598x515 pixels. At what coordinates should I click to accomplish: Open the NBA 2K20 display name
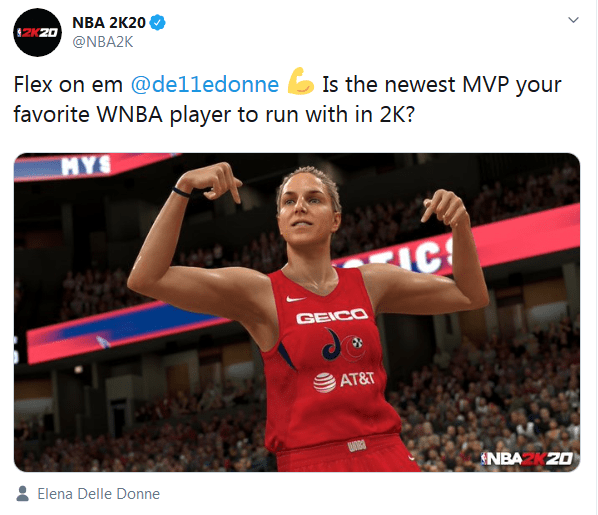click(x=109, y=23)
